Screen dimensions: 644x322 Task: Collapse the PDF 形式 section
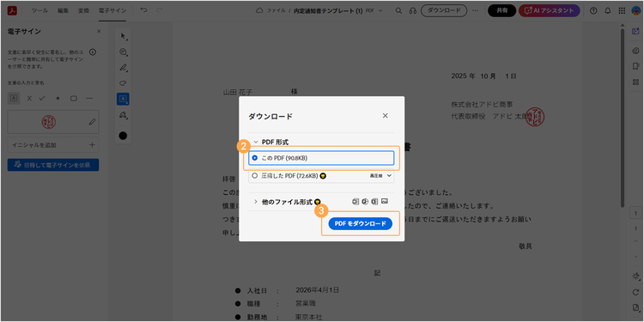(256, 142)
